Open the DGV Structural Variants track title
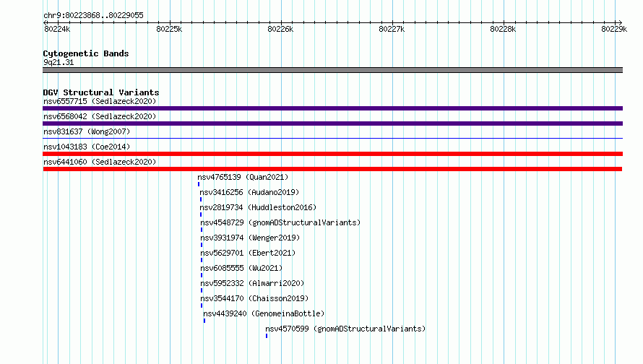 (x=101, y=92)
